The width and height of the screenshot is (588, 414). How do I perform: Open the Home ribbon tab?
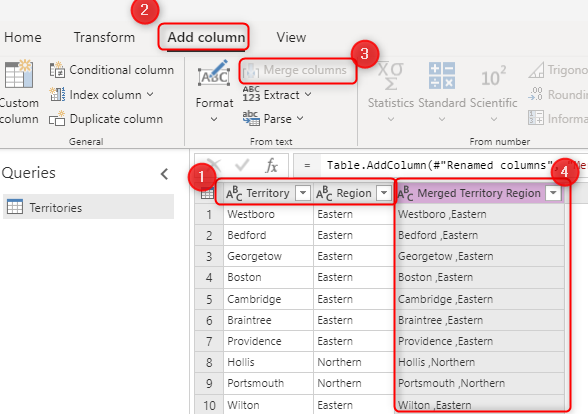tap(22, 37)
